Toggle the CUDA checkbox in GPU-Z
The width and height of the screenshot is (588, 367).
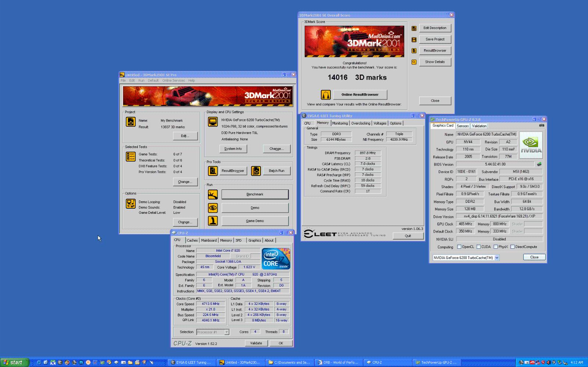478,247
